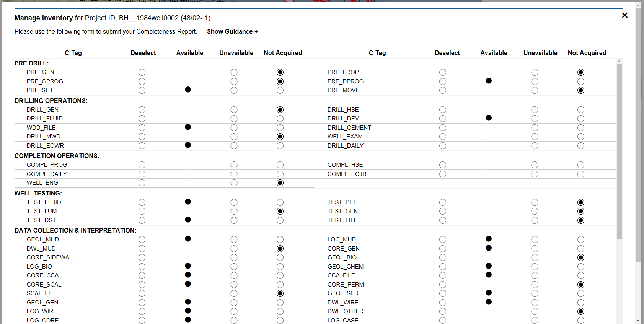Set LOG_MUD to Available

[489, 239]
